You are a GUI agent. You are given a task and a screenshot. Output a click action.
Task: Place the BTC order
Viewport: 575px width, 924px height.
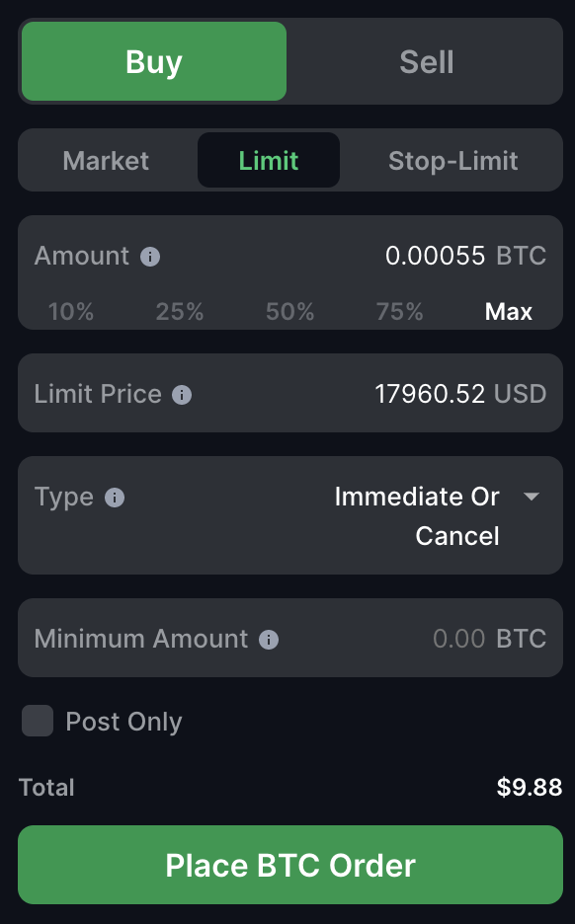coord(290,865)
